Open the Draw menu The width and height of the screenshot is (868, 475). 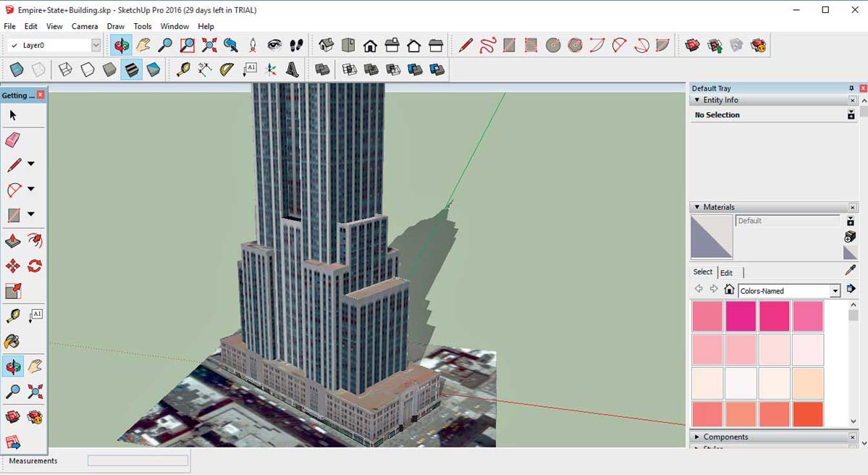tap(116, 26)
